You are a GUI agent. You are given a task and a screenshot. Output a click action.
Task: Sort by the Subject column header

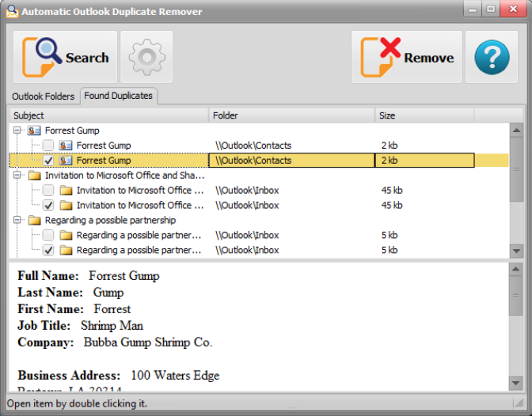click(x=108, y=115)
